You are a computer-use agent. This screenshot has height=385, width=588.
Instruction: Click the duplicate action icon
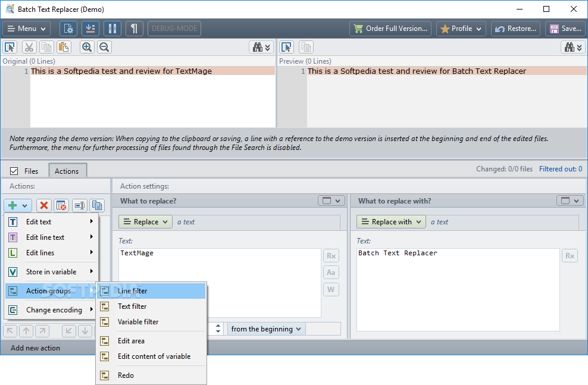point(97,205)
